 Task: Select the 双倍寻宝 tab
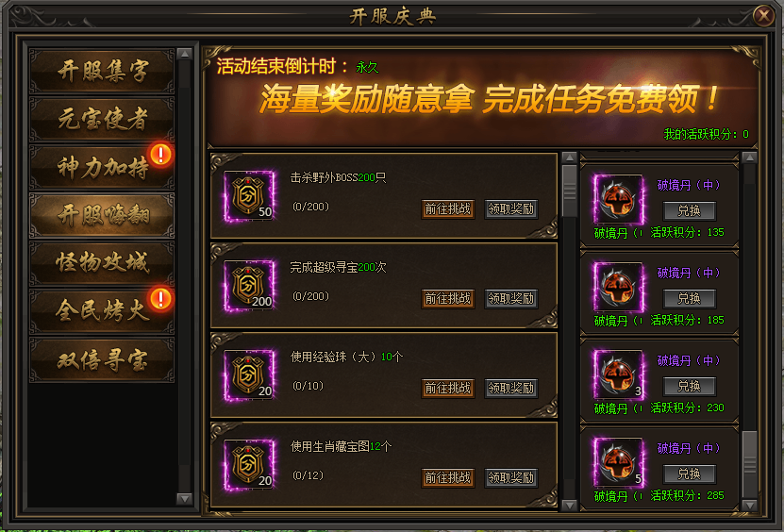click(102, 359)
